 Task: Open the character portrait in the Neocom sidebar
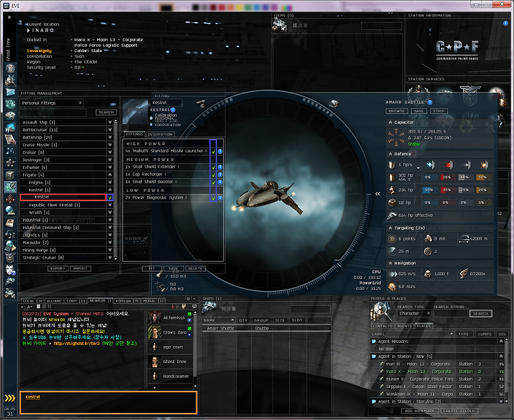click(10, 68)
